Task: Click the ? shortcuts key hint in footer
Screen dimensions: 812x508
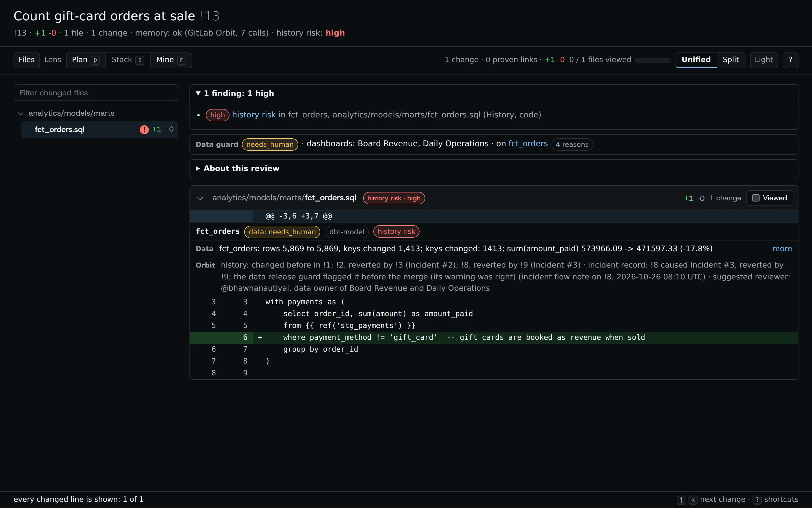Action: tap(757, 500)
